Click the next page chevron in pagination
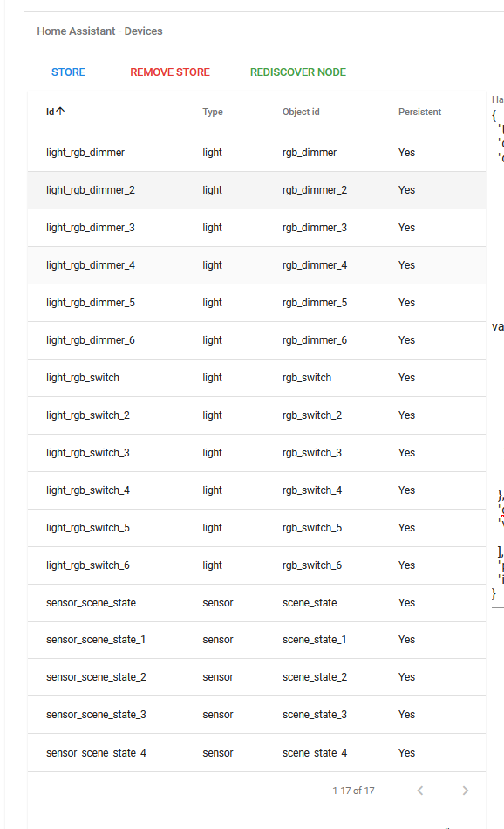504x829 pixels. click(x=465, y=791)
